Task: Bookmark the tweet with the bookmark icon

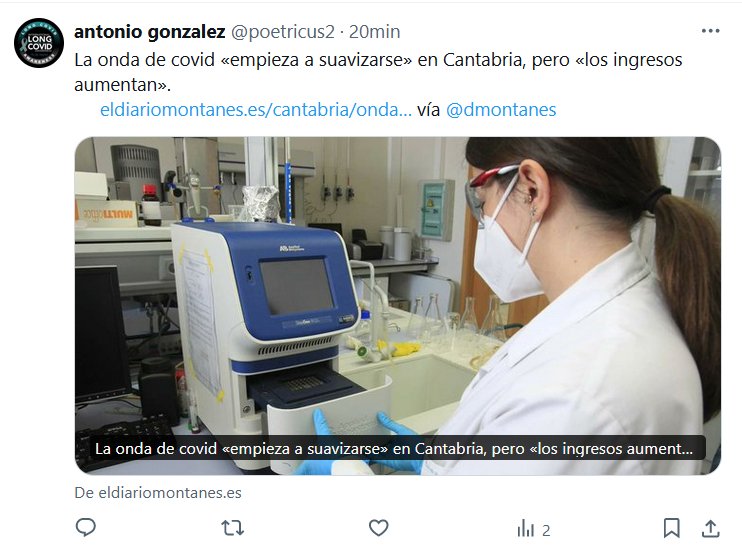Action: [671, 528]
